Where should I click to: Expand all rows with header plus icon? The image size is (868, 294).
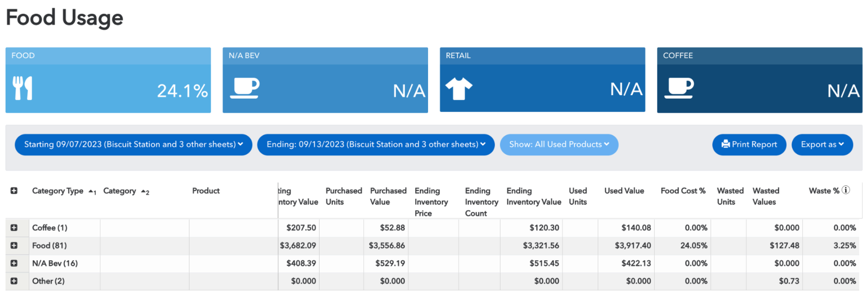click(x=14, y=191)
